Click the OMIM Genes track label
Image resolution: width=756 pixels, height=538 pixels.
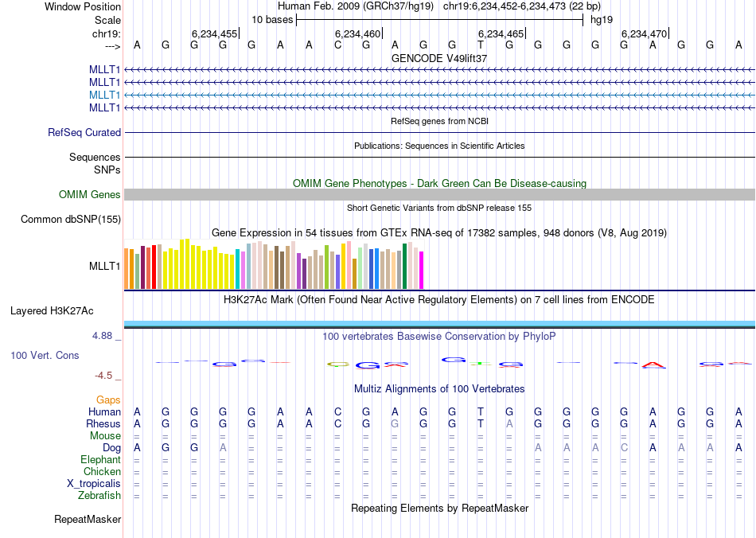(90, 195)
